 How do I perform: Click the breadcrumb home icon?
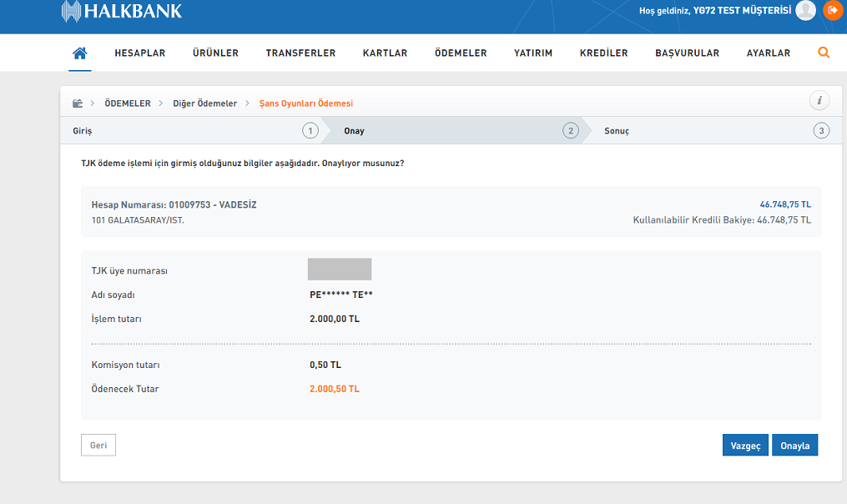[78, 103]
